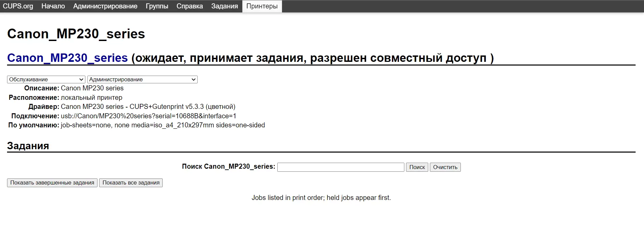644x246 pixels.
Task: Expand the Администрирование printer dropdown
Action: click(x=142, y=79)
